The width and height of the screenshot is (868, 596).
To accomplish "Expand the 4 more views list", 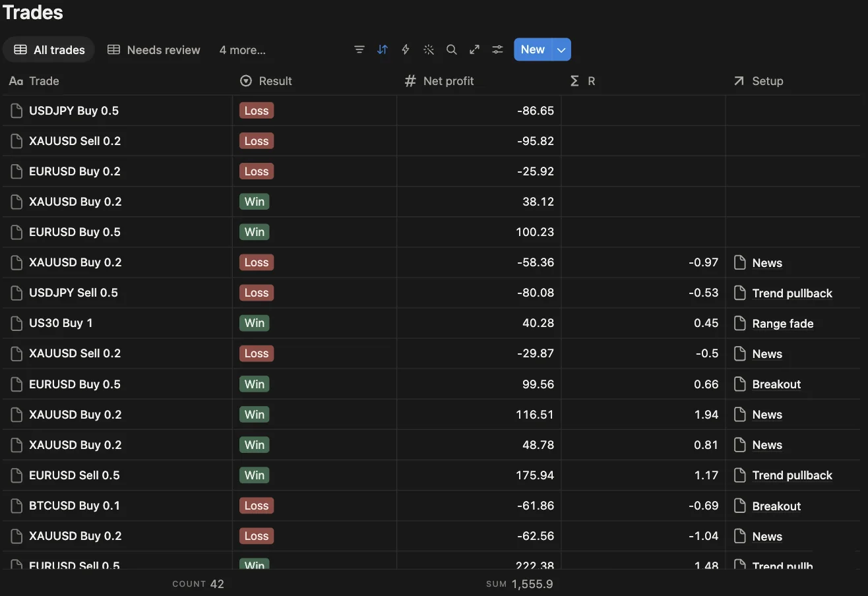I will coord(242,50).
